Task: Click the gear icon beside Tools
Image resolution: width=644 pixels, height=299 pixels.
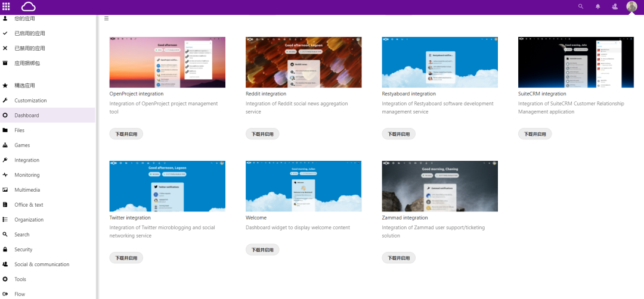Action: 5,279
